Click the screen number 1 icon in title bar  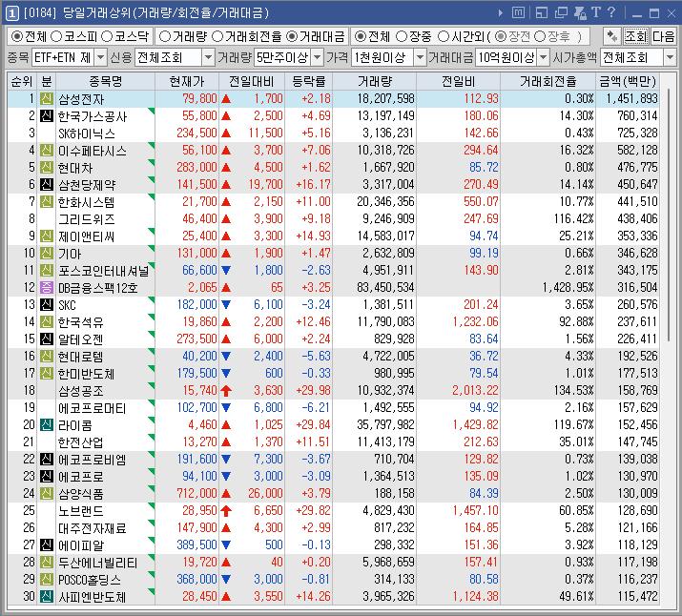tap(11, 13)
